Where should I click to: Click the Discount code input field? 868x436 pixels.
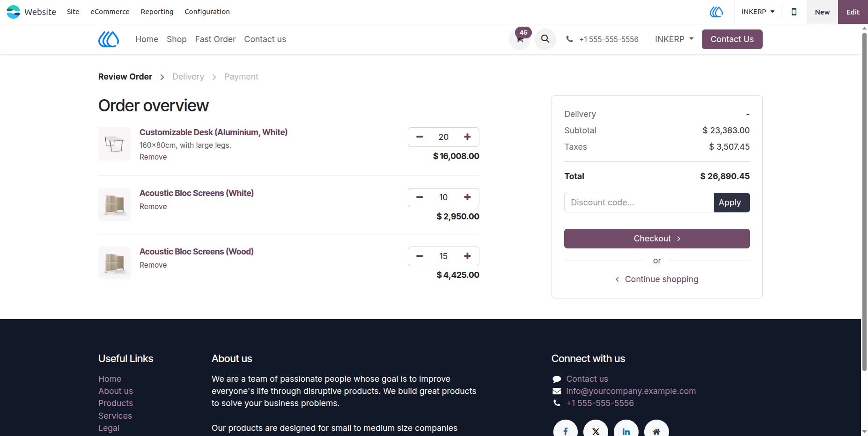(639, 203)
